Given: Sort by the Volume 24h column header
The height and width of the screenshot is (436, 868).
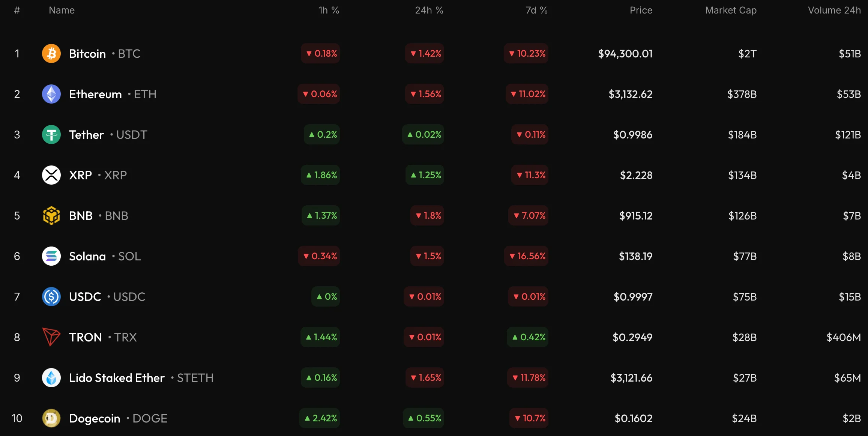Looking at the screenshot, I should 834,11.
